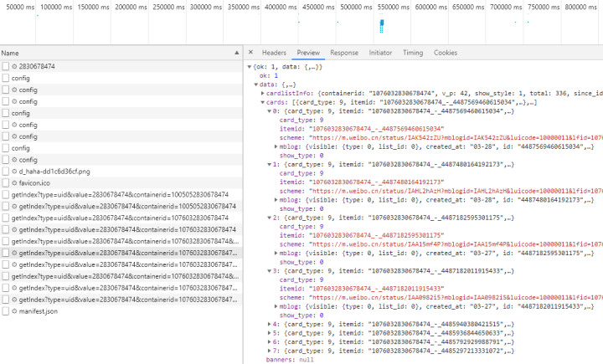The height and width of the screenshot is (364, 603).
Task: Click the Name column header
Action: point(121,53)
